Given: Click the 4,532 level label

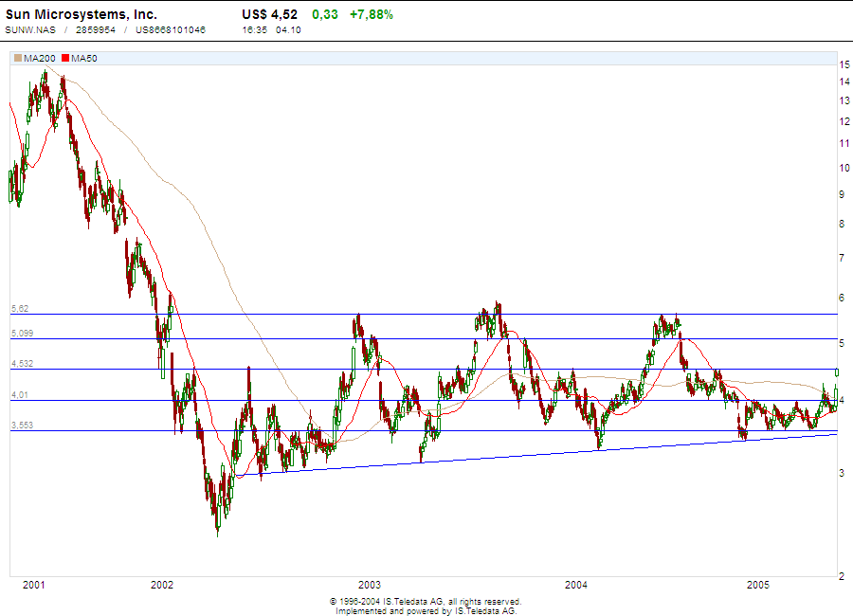Looking at the screenshot, I should point(23,364).
